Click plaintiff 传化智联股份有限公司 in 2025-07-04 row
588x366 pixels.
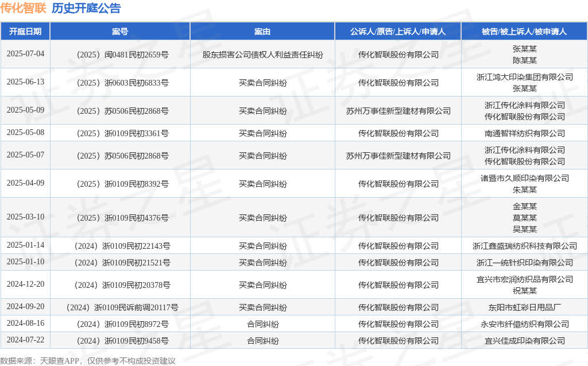click(399, 55)
